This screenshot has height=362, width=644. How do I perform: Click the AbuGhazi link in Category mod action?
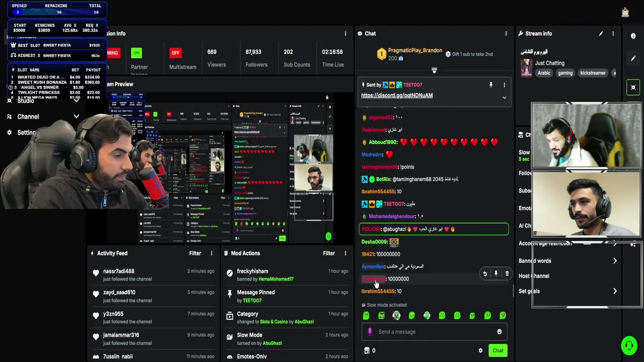pos(304,322)
